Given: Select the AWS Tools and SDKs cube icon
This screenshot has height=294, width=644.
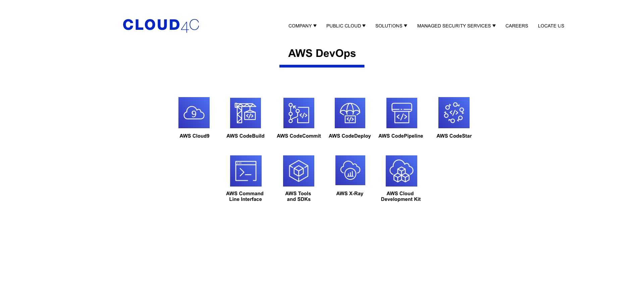Looking at the screenshot, I should pos(299,171).
